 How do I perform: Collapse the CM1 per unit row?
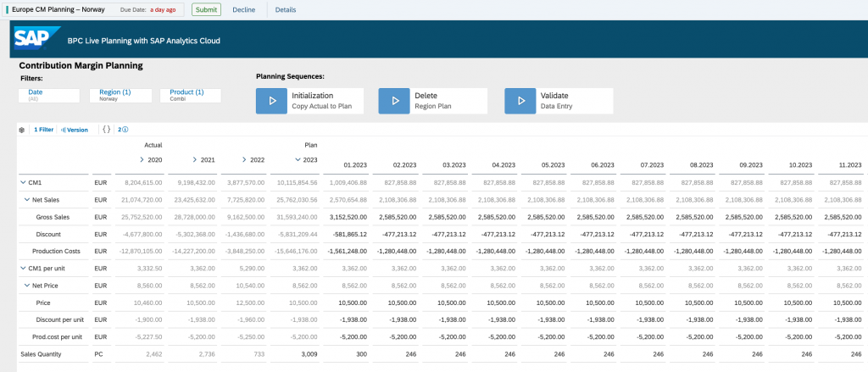(x=23, y=269)
